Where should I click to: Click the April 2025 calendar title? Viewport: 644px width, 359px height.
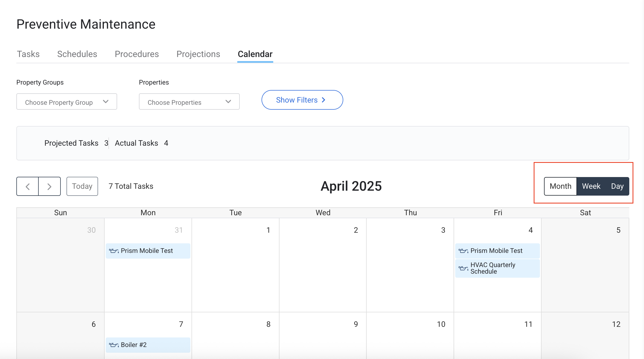351,186
